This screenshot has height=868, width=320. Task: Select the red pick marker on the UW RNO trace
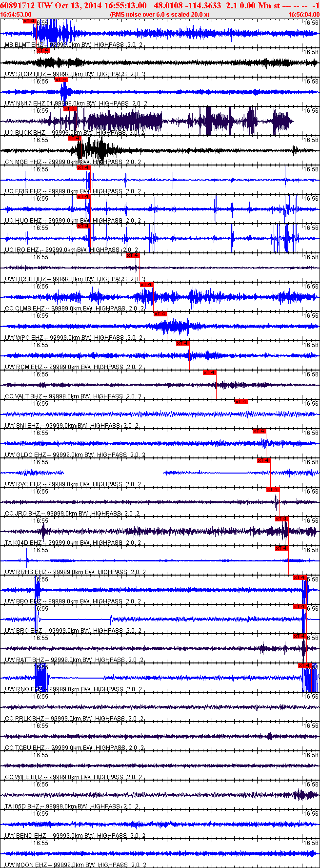pyautogui.click(x=305, y=665)
